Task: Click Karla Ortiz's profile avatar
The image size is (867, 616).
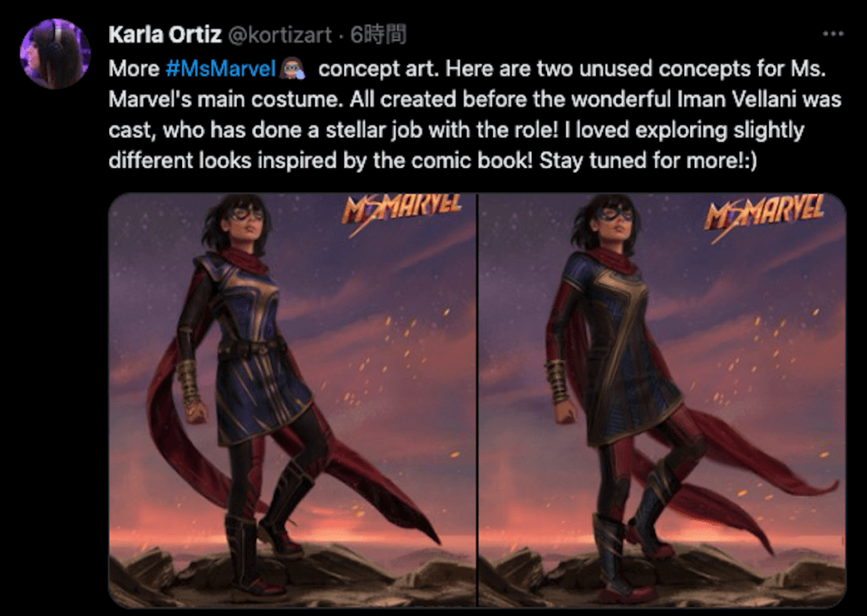Action: (x=55, y=53)
